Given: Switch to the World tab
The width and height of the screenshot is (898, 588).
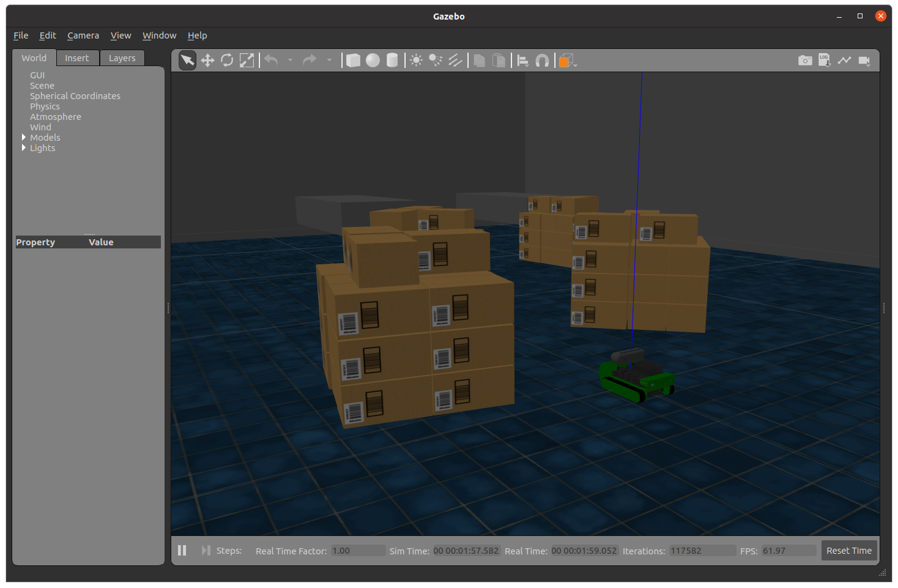Looking at the screenshot, I should click(34, 58).
